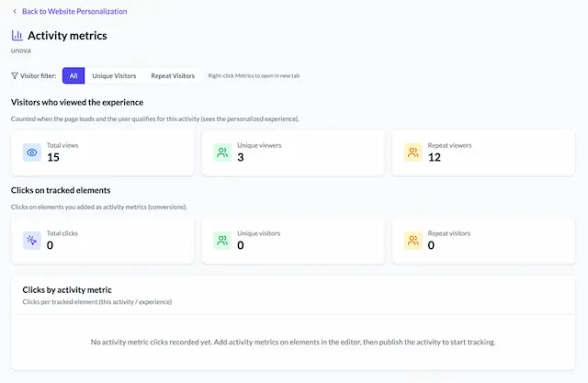Click the eye icon beside Total views
The width and height of the screenshot is (588, 383).
click(32, 152)
